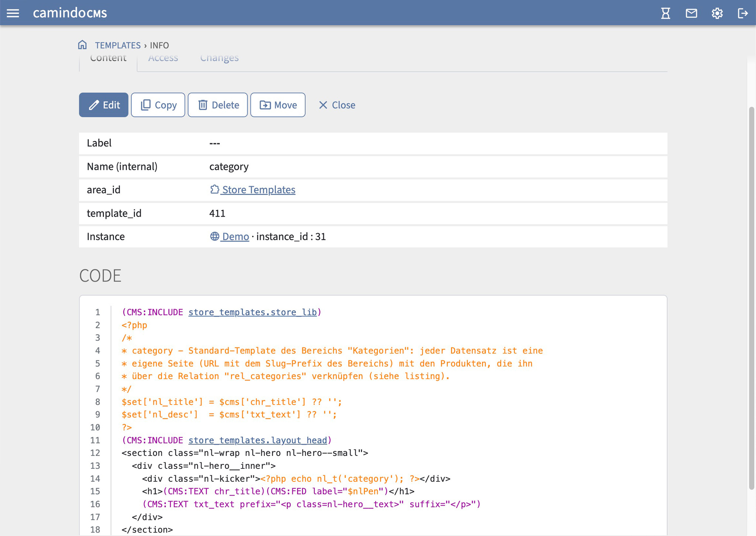This screenshot has width=756, height=536.
Task: Switch to the Changes tab
Action: pos(219,58)
